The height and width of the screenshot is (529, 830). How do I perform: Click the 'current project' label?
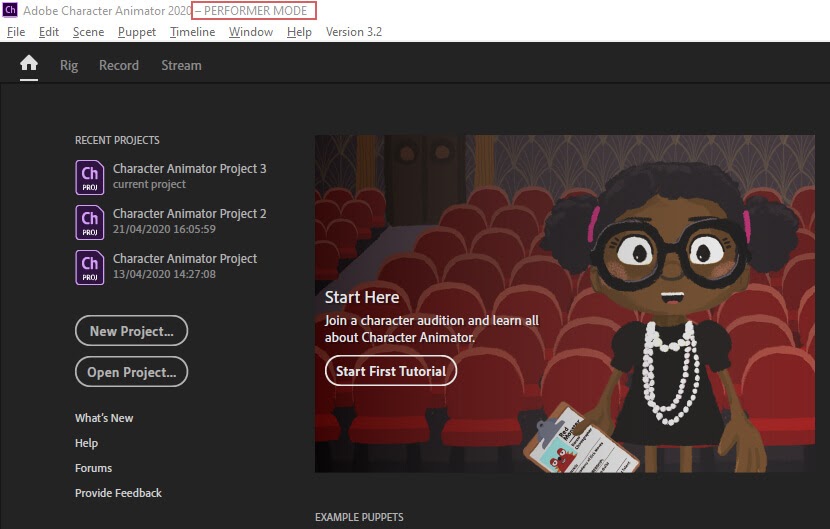(149, 184)
